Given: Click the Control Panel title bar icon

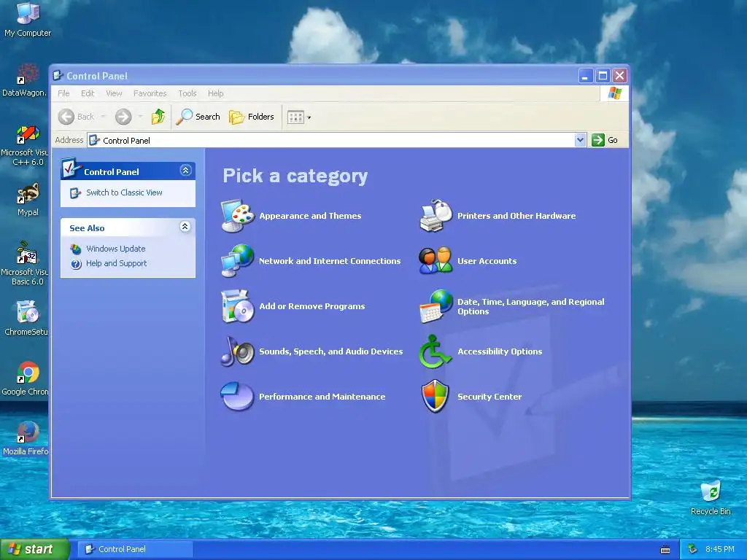Looking at the screenshot, I should coord(58,75).
